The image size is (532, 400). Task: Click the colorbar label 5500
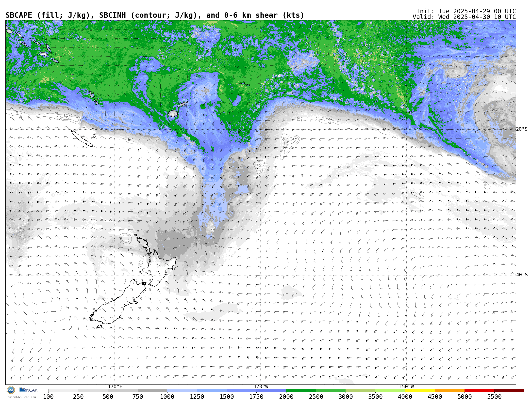coord(494,397)
